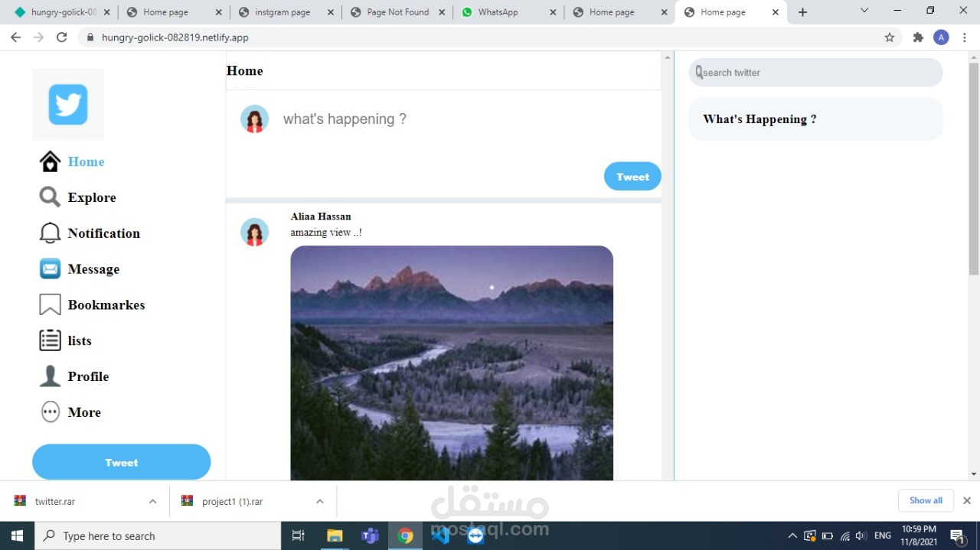
Task: Launch Visual Studio from the taskbar
Action: tap(440, 535)
